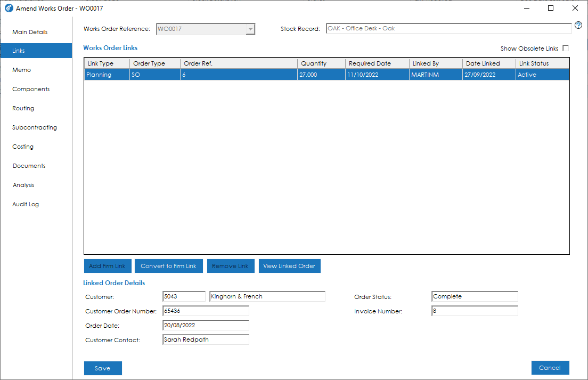The image size is (588, 380).
Task: Click the 27.000 quantity cell
Action: pyautogui.click(x=321, y=75)
